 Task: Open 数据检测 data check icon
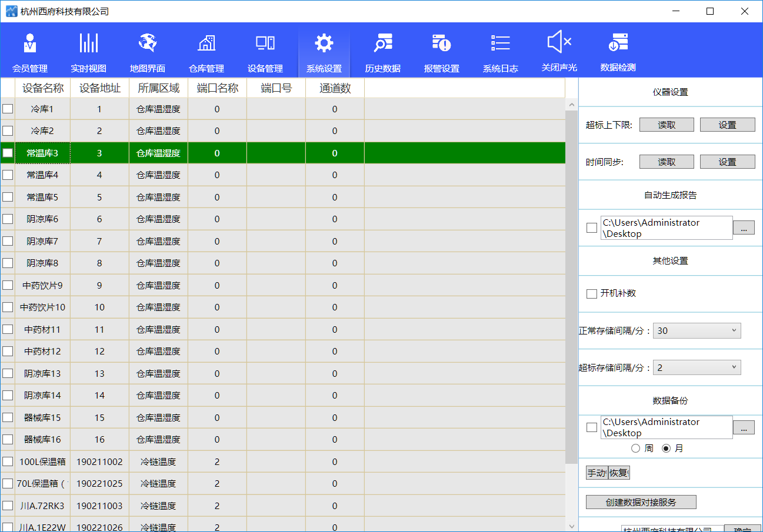pyautogui.click(x=618, y=42)
